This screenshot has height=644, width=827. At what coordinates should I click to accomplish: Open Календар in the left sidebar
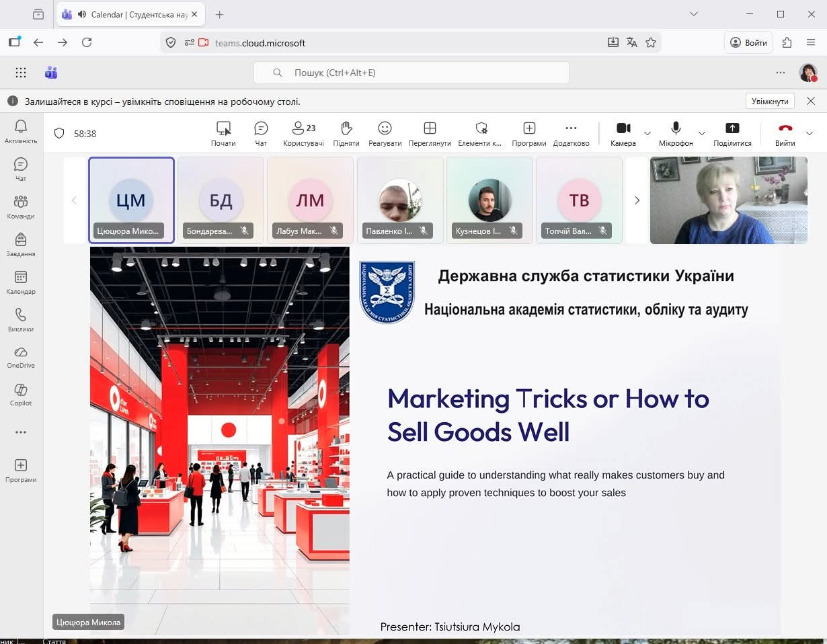20,282
